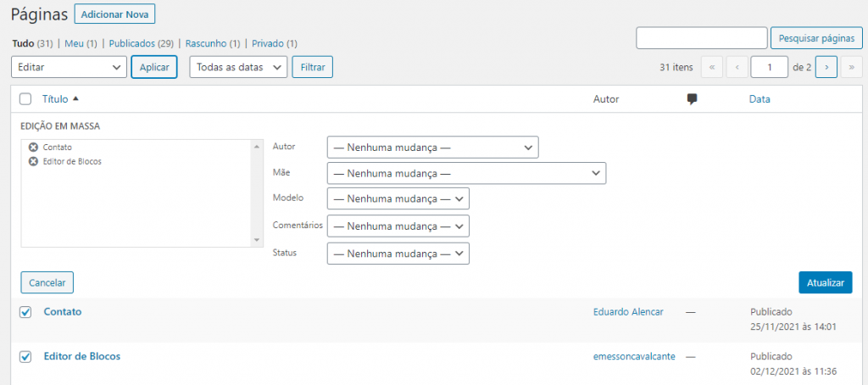Open Eduardo Alencar author link
The image size is (868, 385).
click(628, 312)
